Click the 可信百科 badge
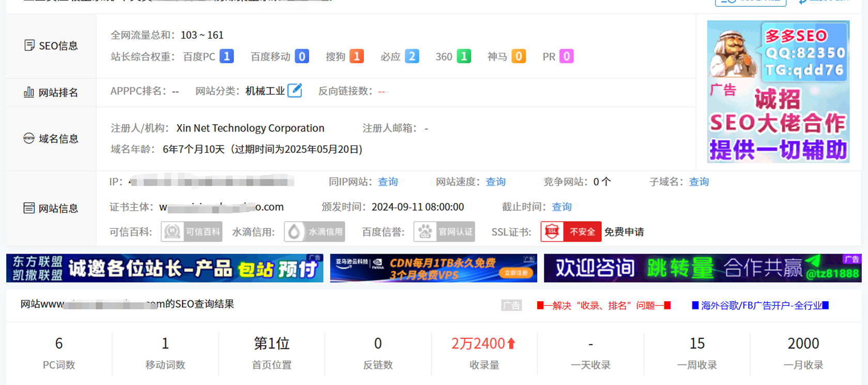Image resolution: width=868 pixels, height=385 pixels. [191, 232]
